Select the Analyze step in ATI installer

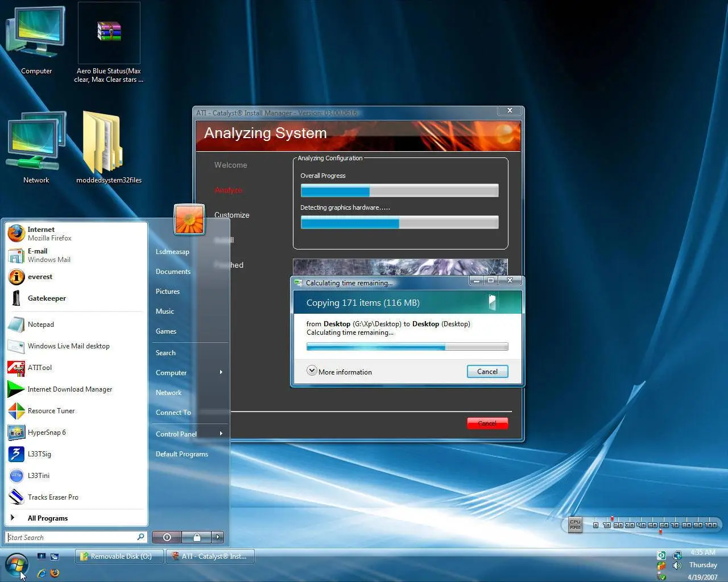click(229, 190)
